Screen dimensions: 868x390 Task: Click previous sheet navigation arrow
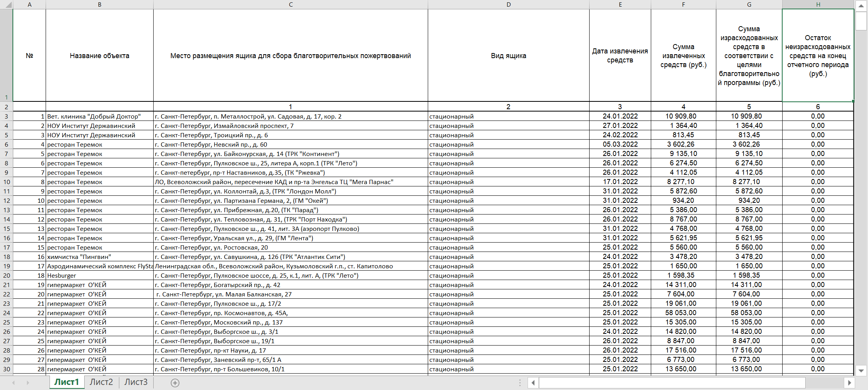click(x=14, y=383)
